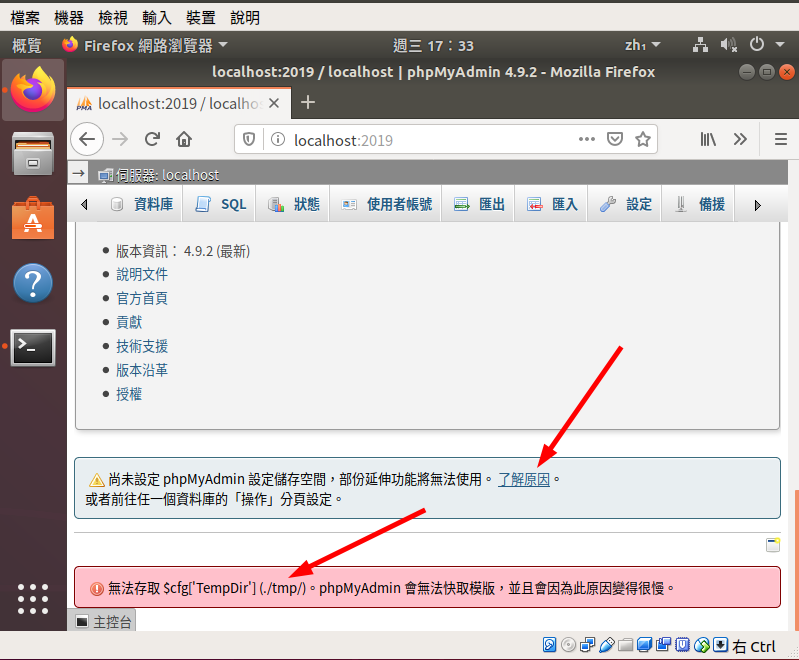Click the VirtualBox USB status icon

[606, 645]
